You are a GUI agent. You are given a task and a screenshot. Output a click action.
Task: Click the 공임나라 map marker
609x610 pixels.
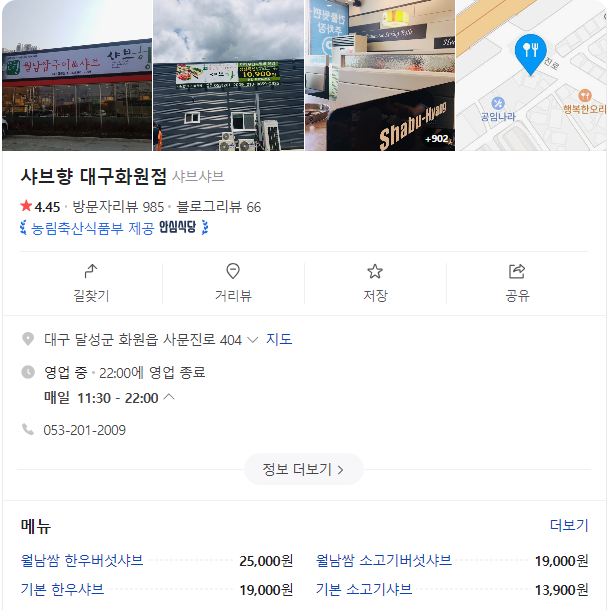click(x=498, y=109)
